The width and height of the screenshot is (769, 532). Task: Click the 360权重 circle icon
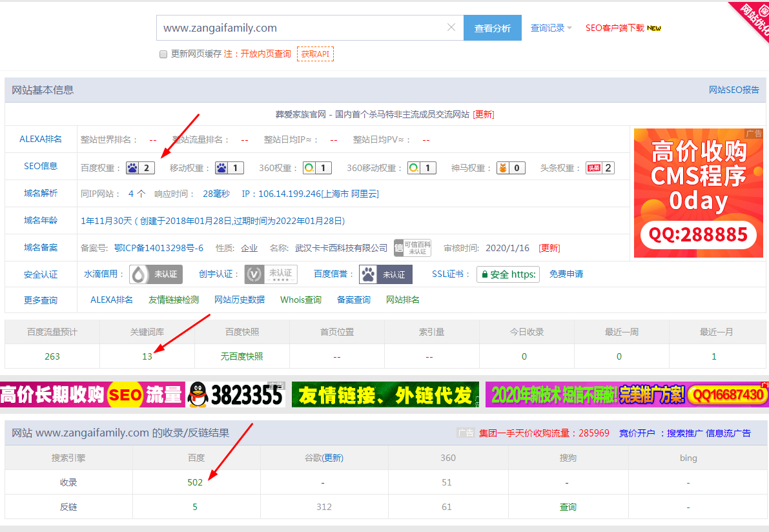click(x=309, y=168)
